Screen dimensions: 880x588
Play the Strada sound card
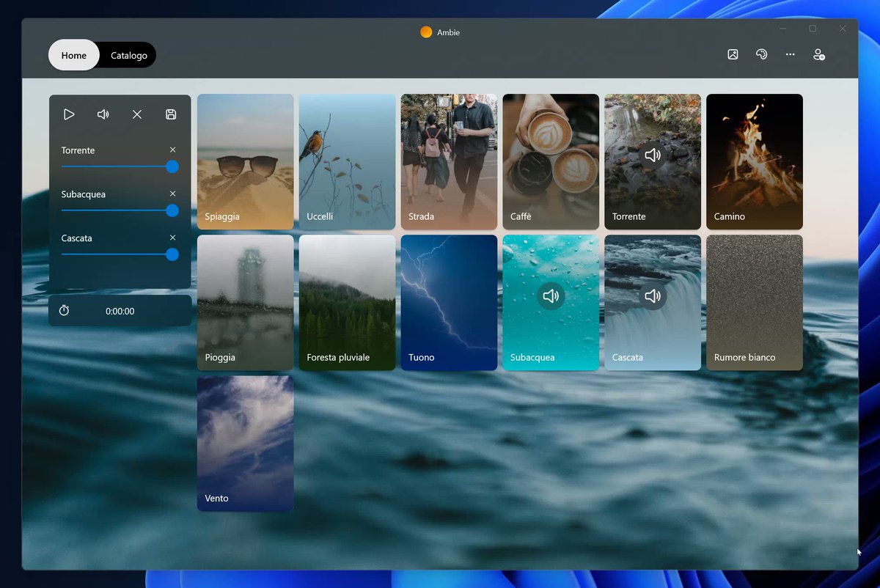[449, 161]
